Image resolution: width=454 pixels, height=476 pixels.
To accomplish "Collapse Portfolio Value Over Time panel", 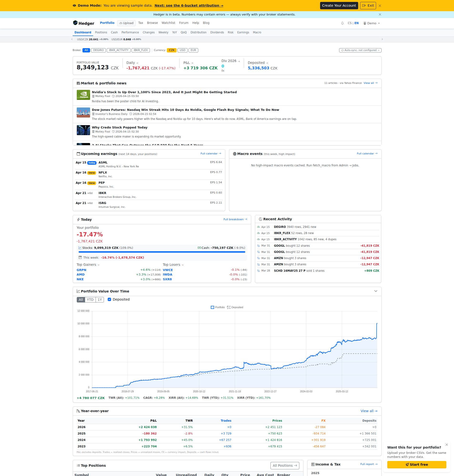I will point(376,291).
